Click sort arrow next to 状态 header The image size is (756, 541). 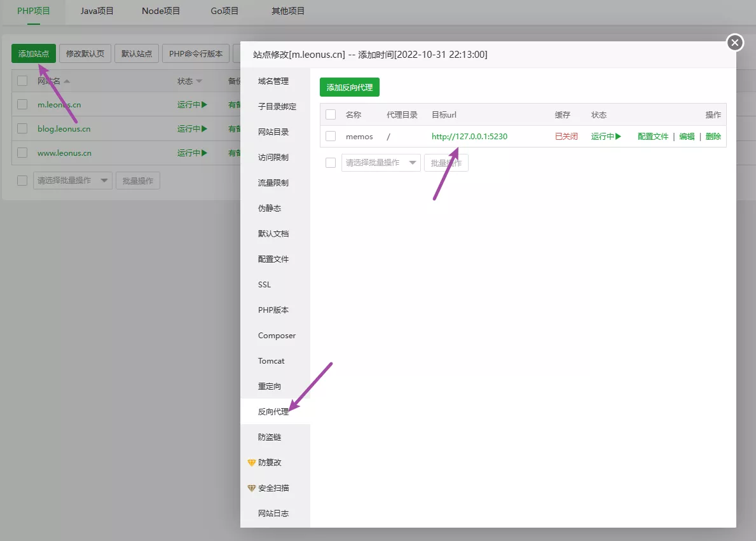199,81
